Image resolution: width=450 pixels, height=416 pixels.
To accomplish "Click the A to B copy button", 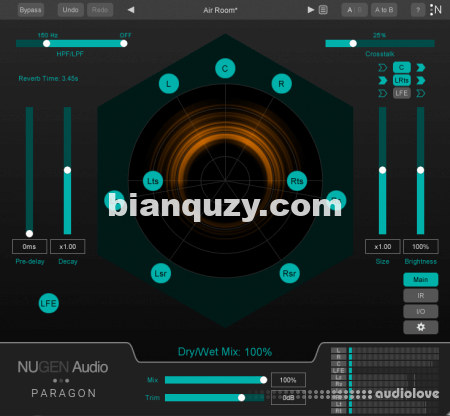I will [384, 10].
